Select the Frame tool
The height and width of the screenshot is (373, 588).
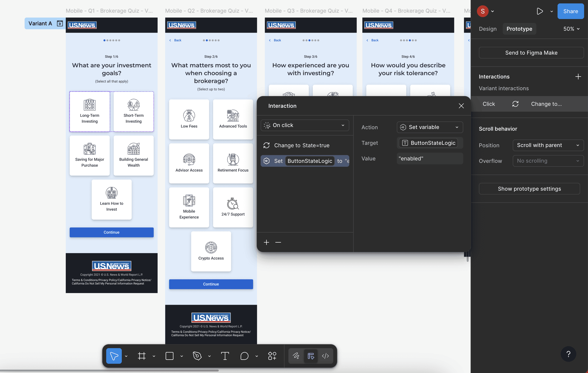tap(142, 356)
